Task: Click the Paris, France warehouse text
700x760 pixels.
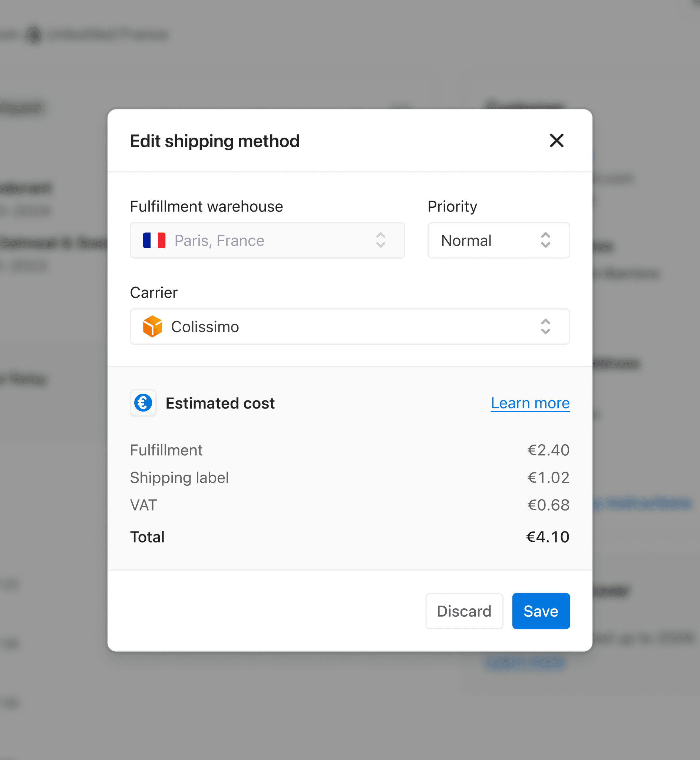Action: 219,240
